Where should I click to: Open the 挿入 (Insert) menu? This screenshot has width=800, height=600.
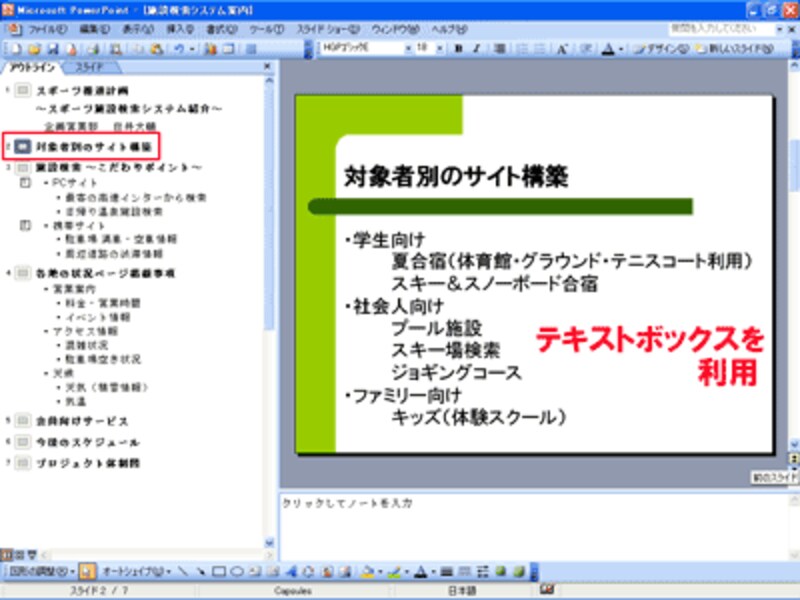[180, 29]
